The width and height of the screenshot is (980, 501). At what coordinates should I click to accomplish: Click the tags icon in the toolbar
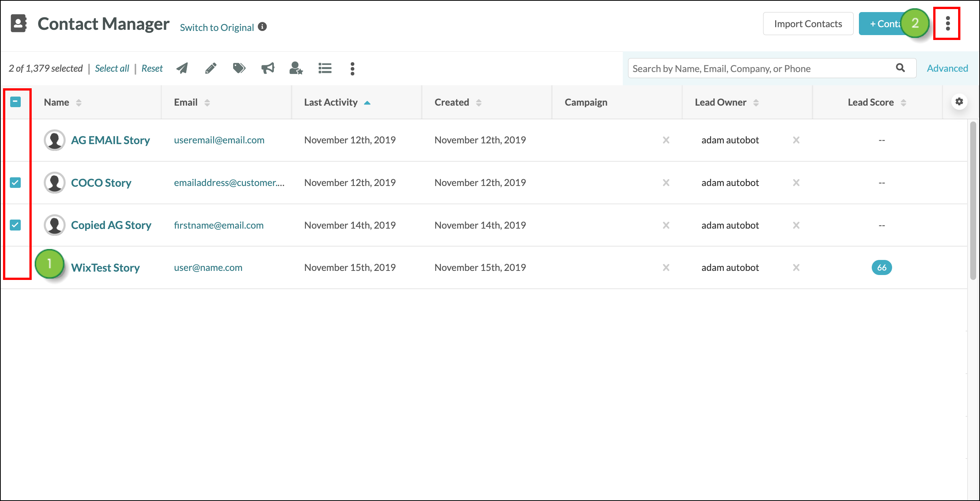(239, 69)
